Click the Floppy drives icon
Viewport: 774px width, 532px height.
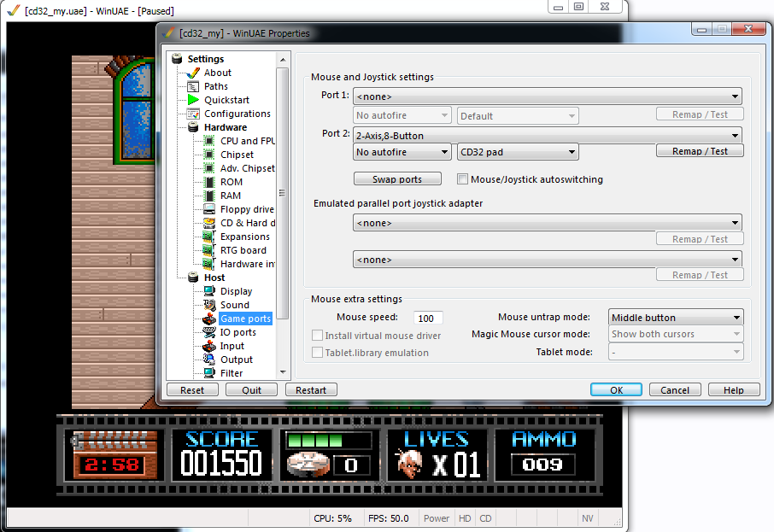click(209, 209)
